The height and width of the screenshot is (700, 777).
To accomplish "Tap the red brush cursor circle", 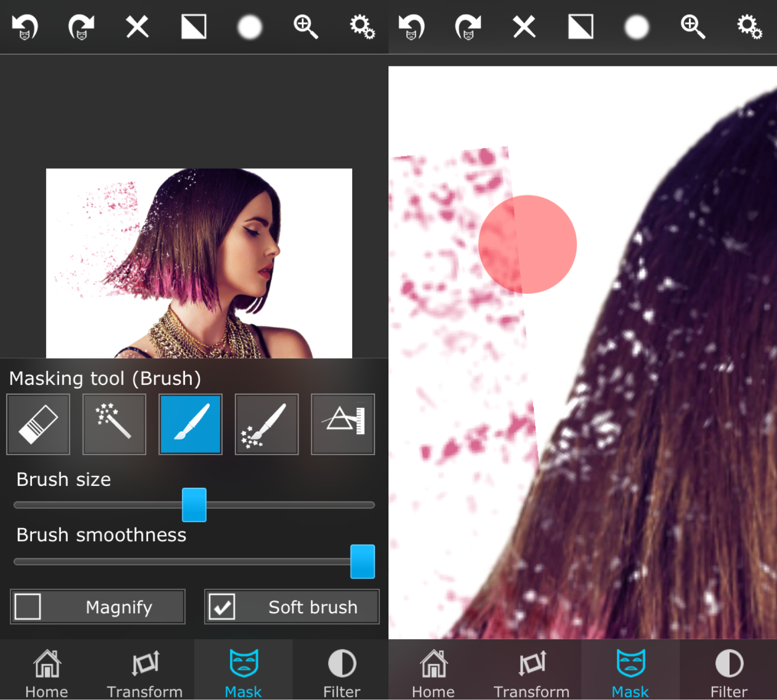I will pos(527,244).
